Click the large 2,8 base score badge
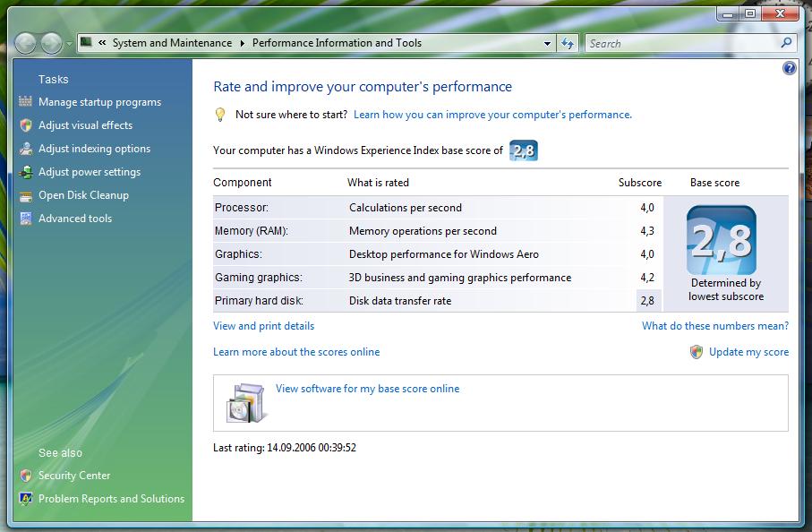 click(x=722, y=240)
